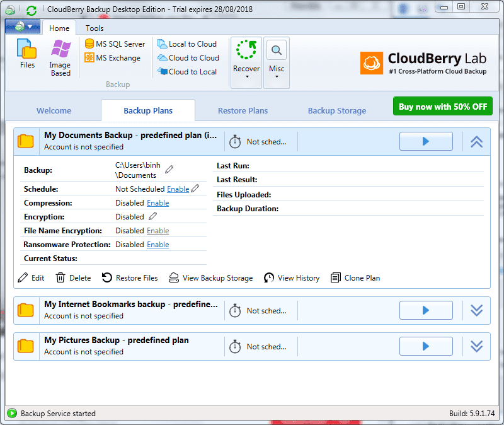
Task: Enable file name encryption link
Action: pos(158,231)
